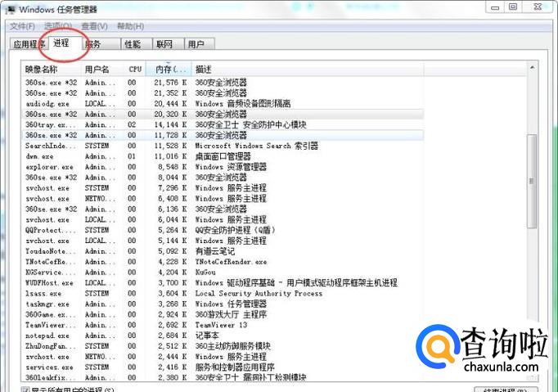This screenshot has width=558, height=392.
Task: Sort by the 内存 column header
Action: 168,70
